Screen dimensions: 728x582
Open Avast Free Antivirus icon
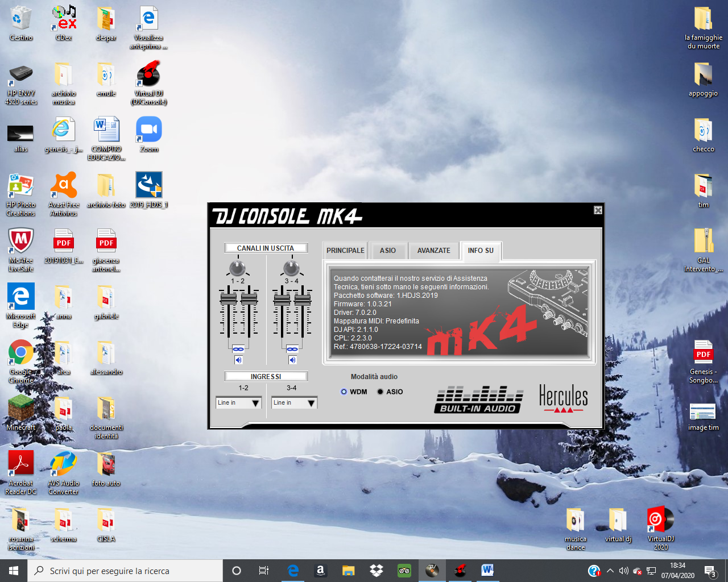[64, 194]
